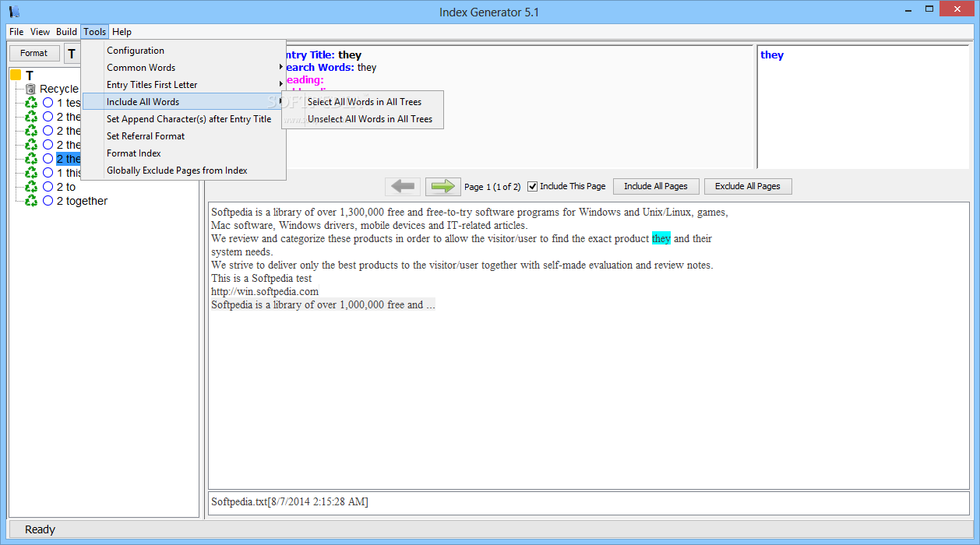Choose Select All Words in All Trees
The image size is (980, 545).
click(x=363, y=102)
